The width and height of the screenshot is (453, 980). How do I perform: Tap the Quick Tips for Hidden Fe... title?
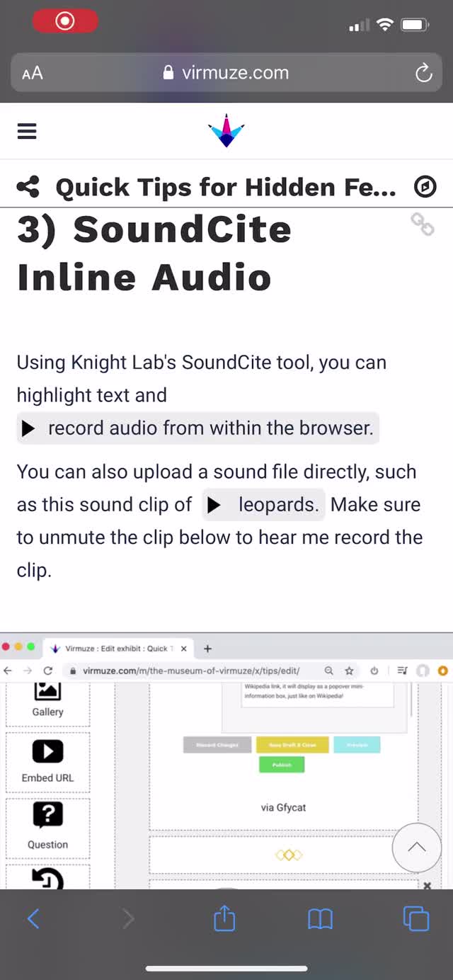pos(226,187)
